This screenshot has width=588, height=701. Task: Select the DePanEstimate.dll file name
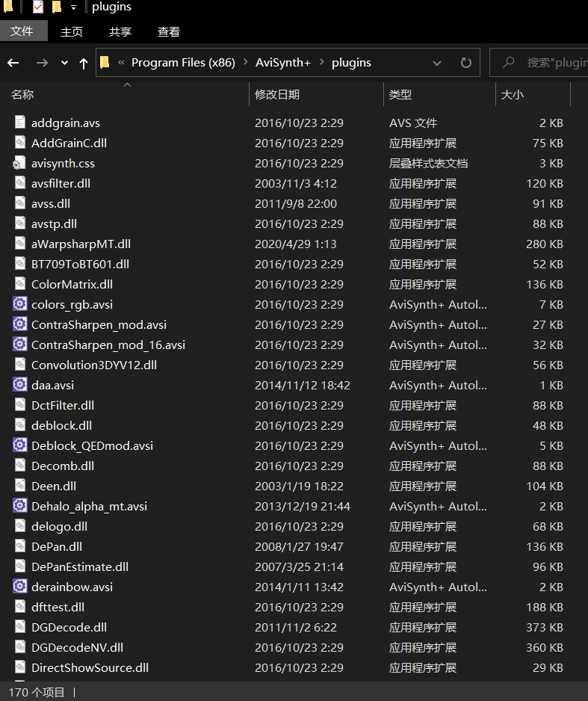click(x=80, y=567)
